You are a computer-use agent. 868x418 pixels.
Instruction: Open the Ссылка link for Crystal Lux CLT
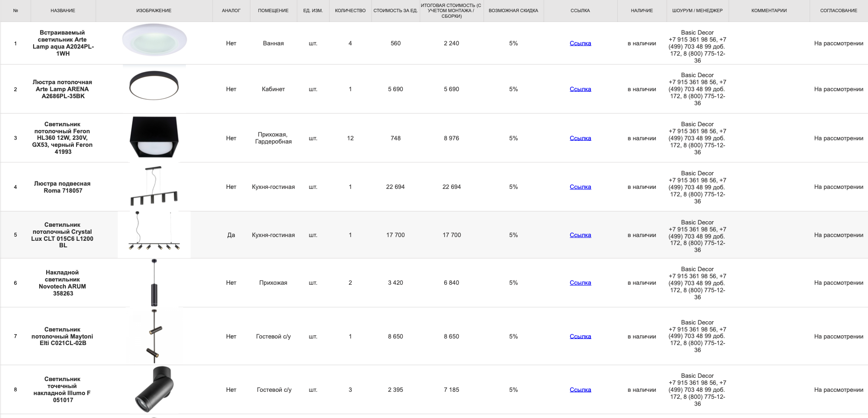580,235
